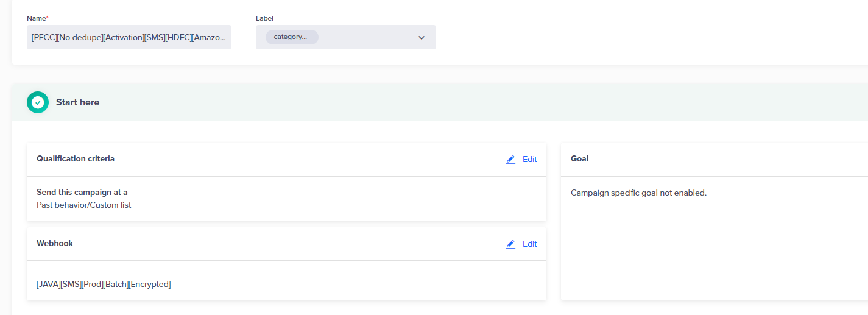Click the JAVA SMS Prod Batch Encrypted webhook name

pos(104,285)
